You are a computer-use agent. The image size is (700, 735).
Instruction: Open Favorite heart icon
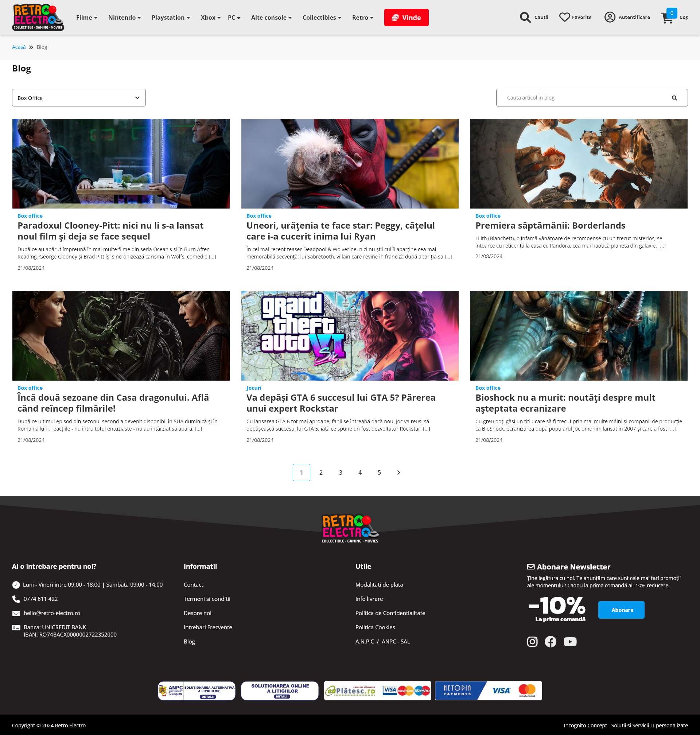pyautogui.click(x=564, y=17)
